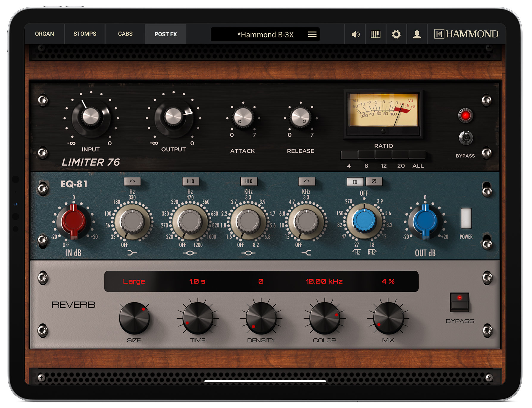532x408 pixels.
Task: Switch to the ORGAN tab
Action: (x=45, y=34)
